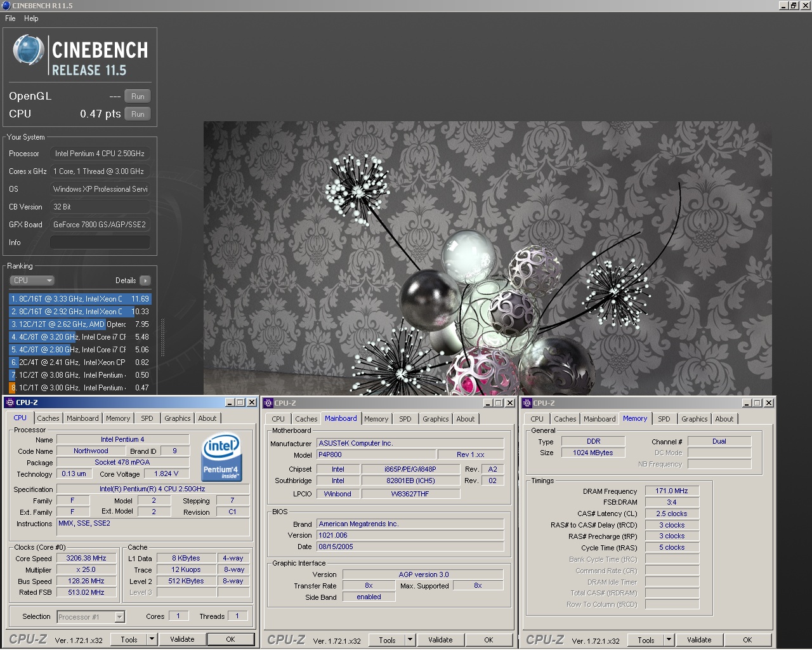Select ranking row 12C/12T @ 2.62 GHz AMD Opteron
This screenshot has width=812, height=650.
tap(80, 324)
